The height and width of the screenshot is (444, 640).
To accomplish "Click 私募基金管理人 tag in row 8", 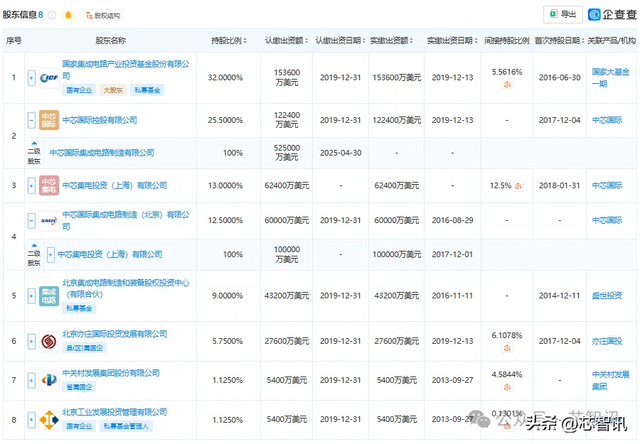I will point(127,426).
